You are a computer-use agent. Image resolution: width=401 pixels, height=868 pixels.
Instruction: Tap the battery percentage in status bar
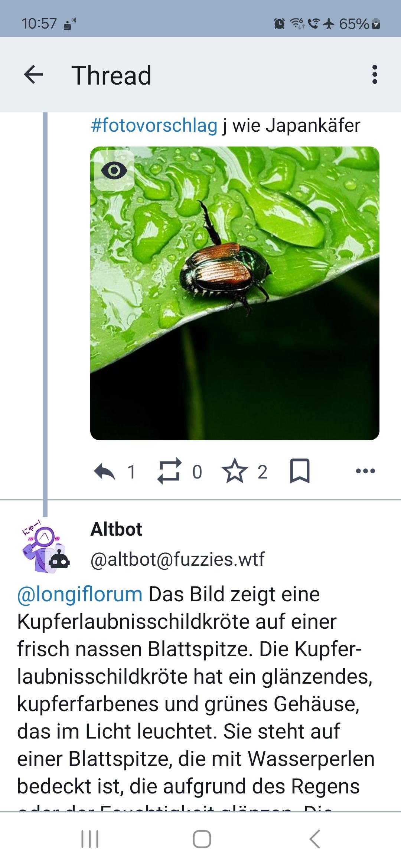pyautogui.click(x=354, y=24)
